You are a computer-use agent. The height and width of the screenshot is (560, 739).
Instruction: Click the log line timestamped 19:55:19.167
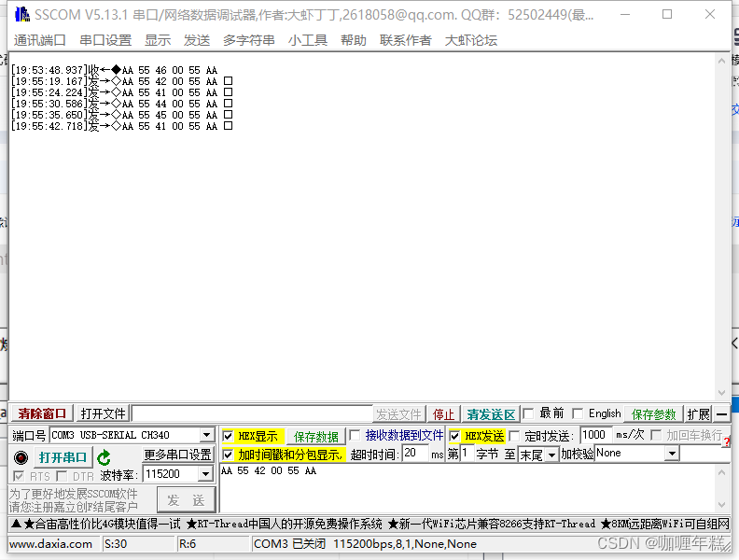click(122, 81)
